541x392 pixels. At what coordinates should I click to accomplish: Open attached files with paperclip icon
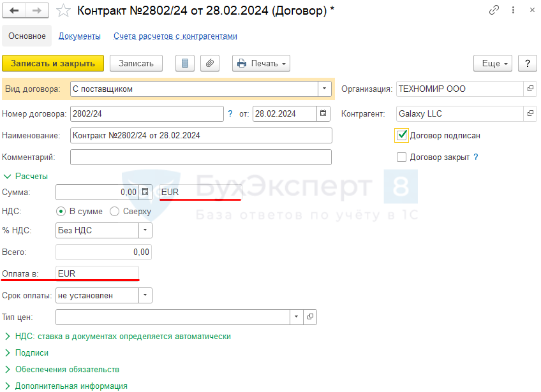(209, 63)
